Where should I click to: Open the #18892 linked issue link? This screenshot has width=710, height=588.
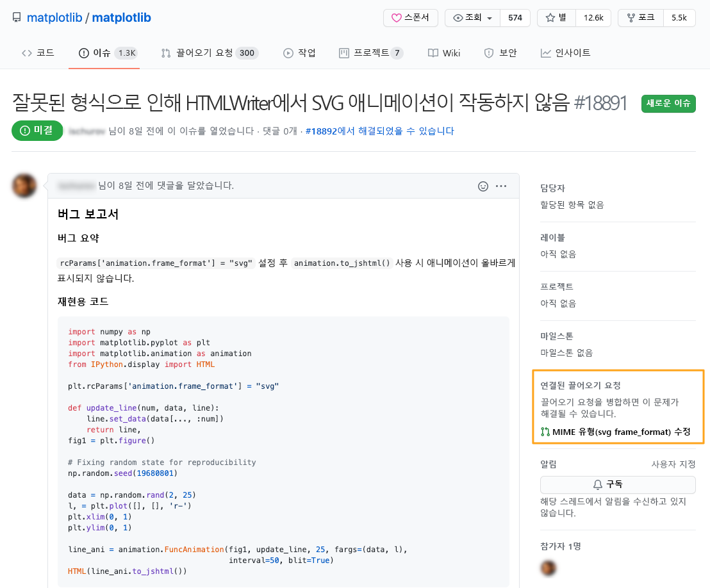379,131
